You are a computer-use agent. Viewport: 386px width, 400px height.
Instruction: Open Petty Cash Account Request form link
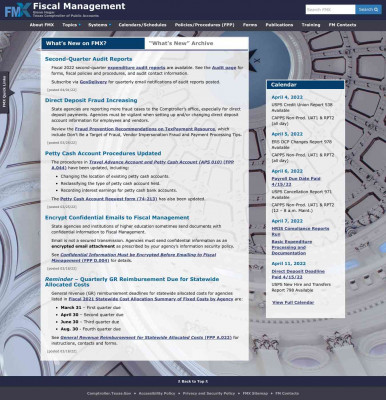[108, 199]
